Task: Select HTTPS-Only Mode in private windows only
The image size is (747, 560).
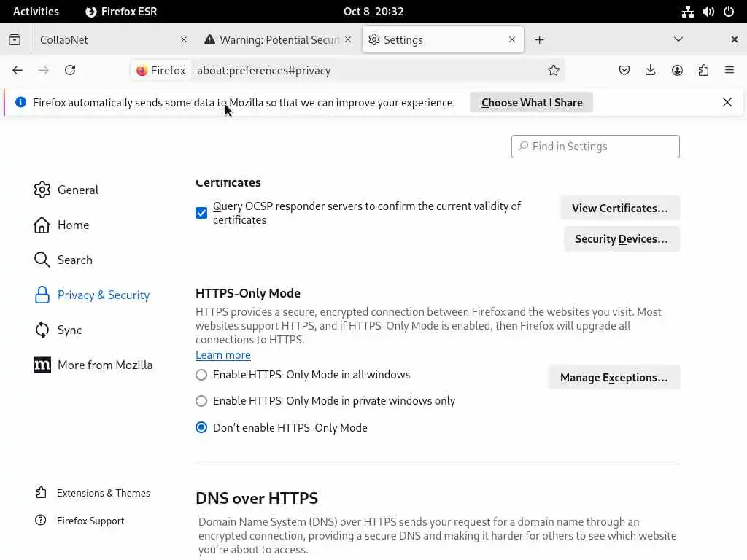Action: click(x=201, y=401)
